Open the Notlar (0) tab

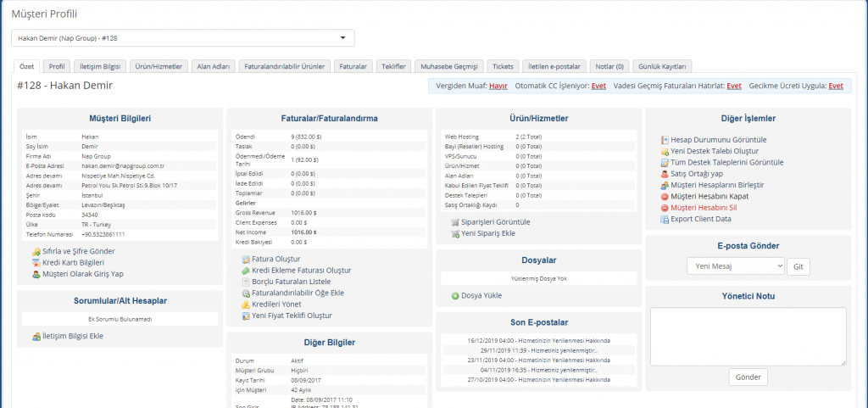coord(609,66)
